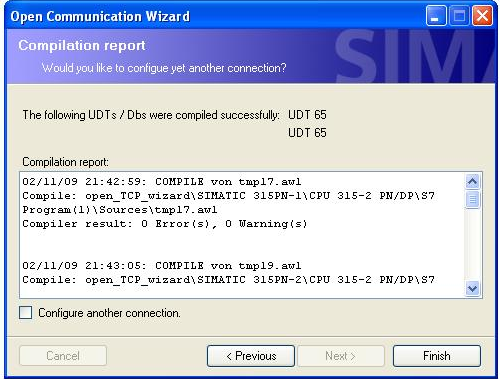Click the compilation report scrollbar up arrow
Screen dimensions: 500x379
click(x=472, y=181)
